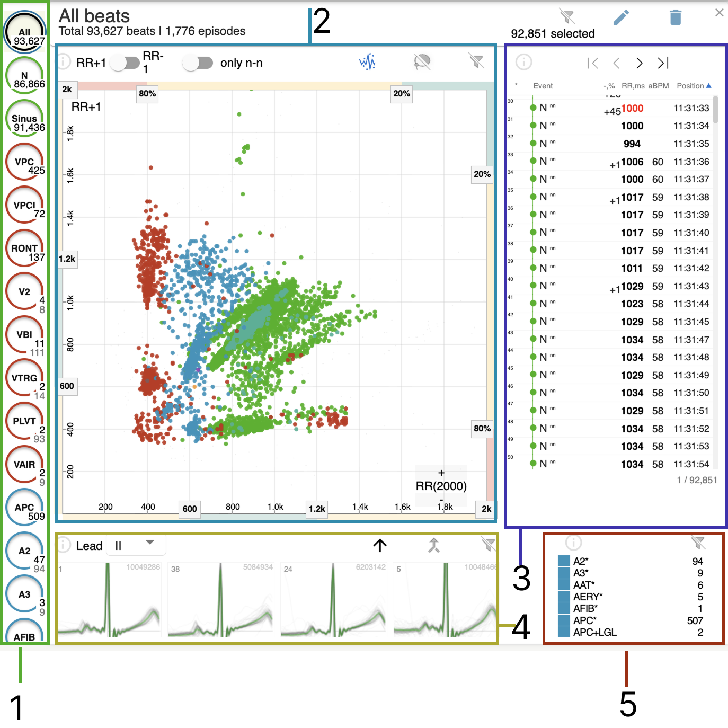Image resolution: width=728 pixels, height=728 pixels.
Task: Click the trash delete icon
Action: [x=675, y=17]
